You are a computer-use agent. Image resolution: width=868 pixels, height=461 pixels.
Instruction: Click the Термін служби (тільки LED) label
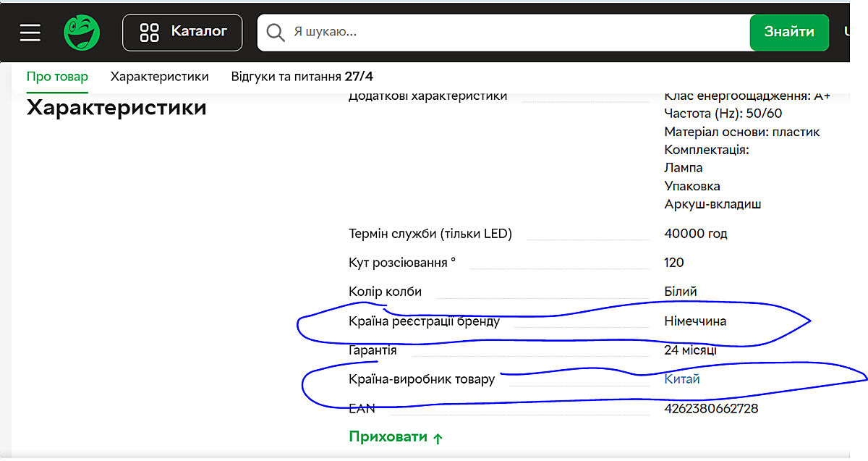[x=430, y=234]
